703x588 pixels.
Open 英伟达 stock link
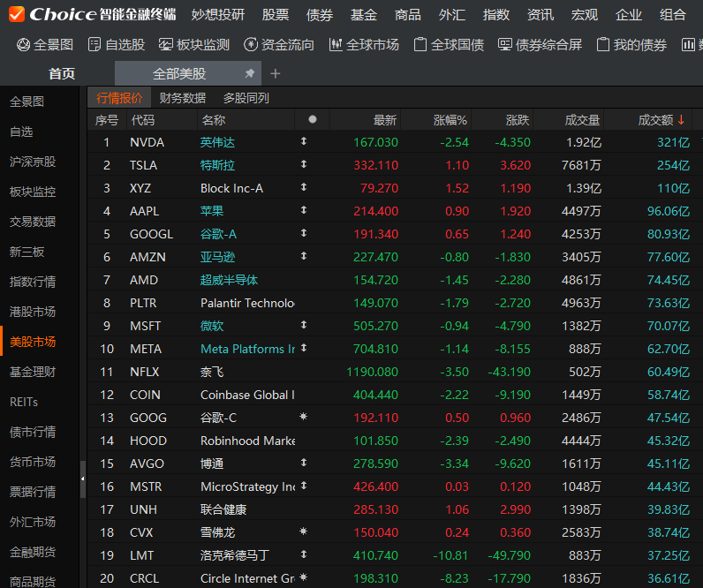tap(217, 142)
